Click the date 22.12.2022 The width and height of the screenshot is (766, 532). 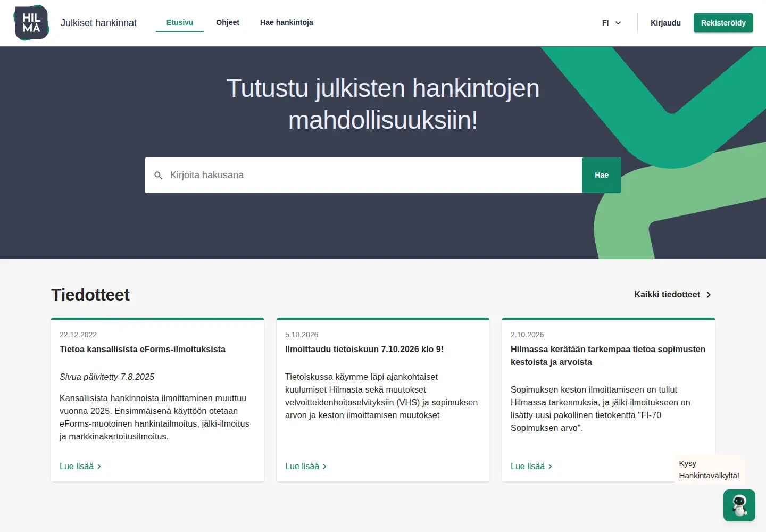pos(78,335)
